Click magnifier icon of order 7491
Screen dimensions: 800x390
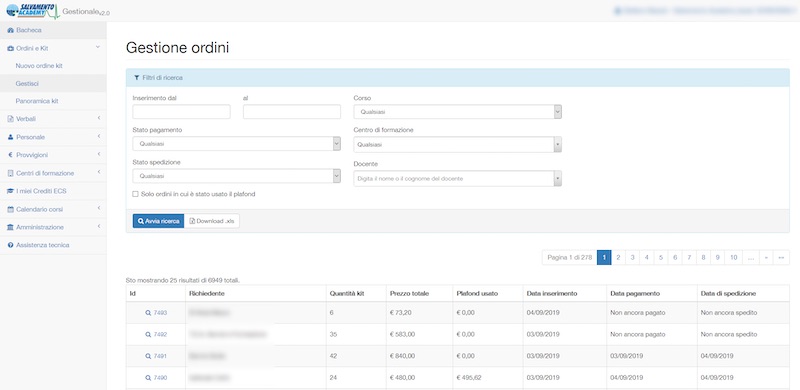pos(148,356)
